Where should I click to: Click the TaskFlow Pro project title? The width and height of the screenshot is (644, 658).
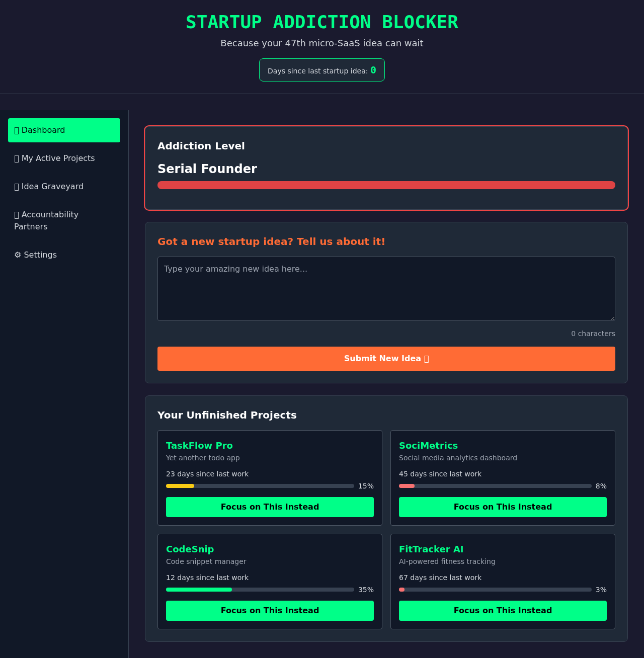coord(199,446)
